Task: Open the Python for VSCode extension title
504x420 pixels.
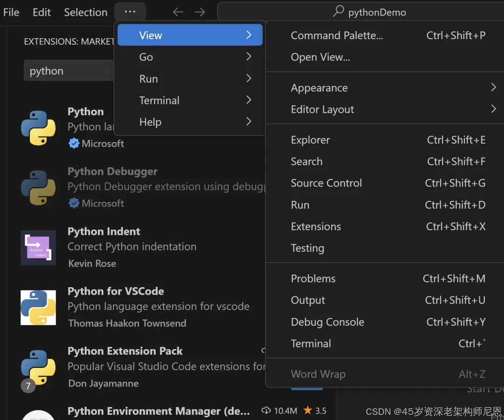Action: (x=116, y=291)
